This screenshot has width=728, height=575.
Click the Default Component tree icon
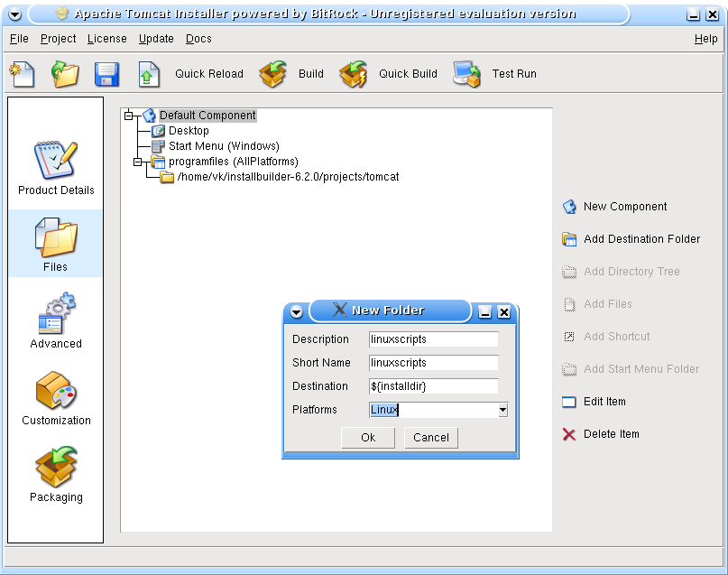[x=149, y=116]
